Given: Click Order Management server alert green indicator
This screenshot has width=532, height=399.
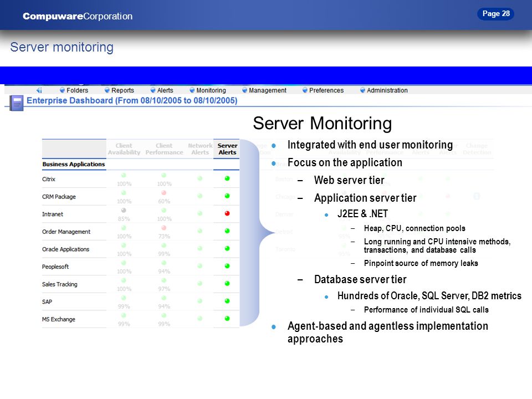Looking at the screenshot, I should point(227,231).
